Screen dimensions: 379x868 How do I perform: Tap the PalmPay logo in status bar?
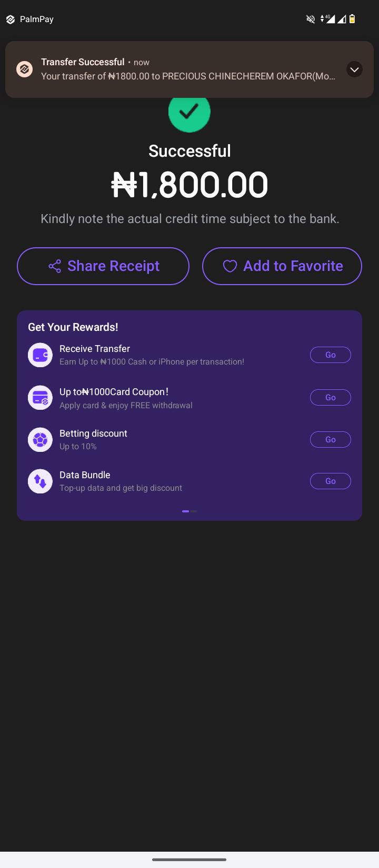pyautogui.click(x=10, y=19)
